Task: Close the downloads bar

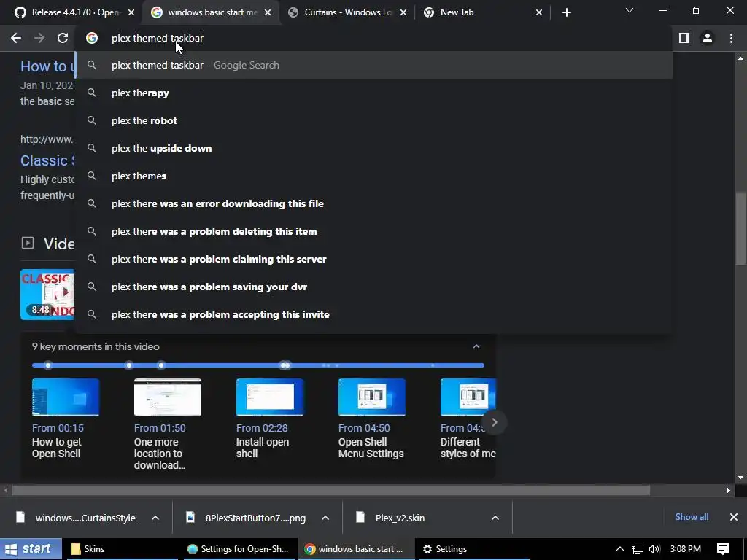Action: pyautogui.click(x=734, y=517)
